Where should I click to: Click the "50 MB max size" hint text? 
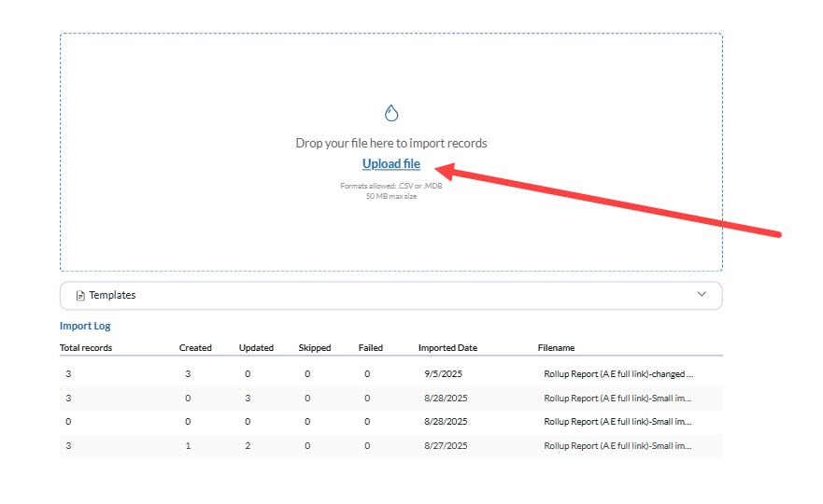[x=391, y=196]
